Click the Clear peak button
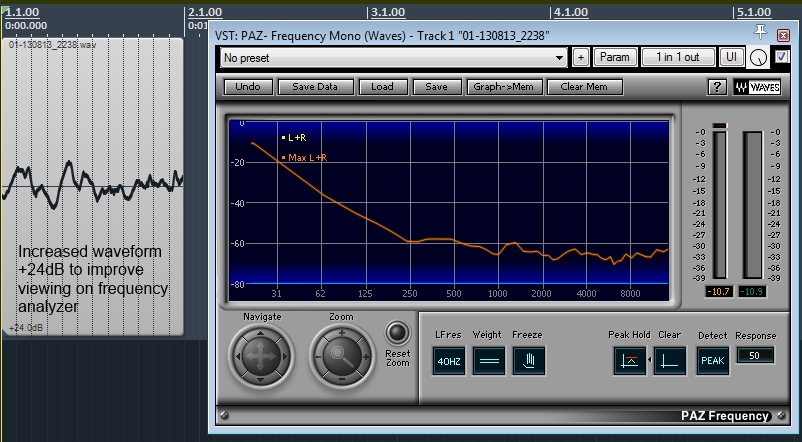 coord(670,361)
